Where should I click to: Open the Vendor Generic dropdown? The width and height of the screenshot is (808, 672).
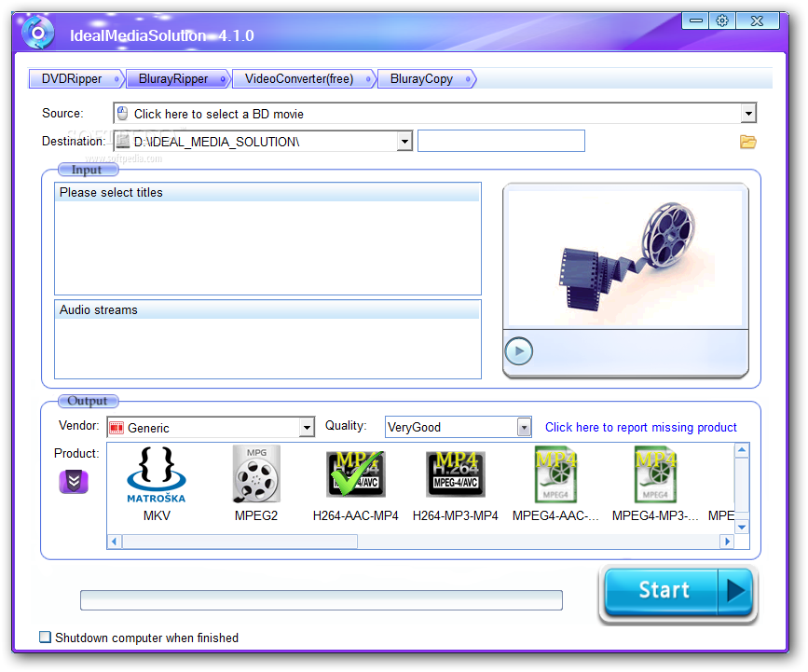[x=307, y=427]
